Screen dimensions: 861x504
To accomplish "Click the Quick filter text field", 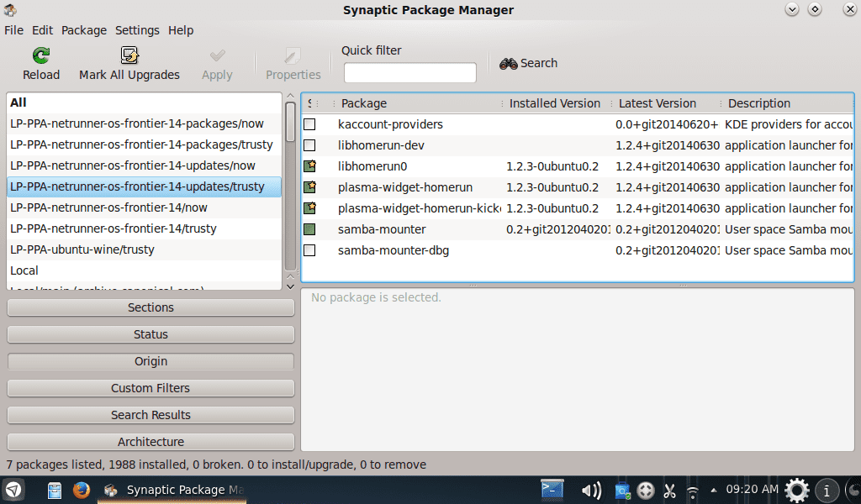I will (x=409, y=72).
